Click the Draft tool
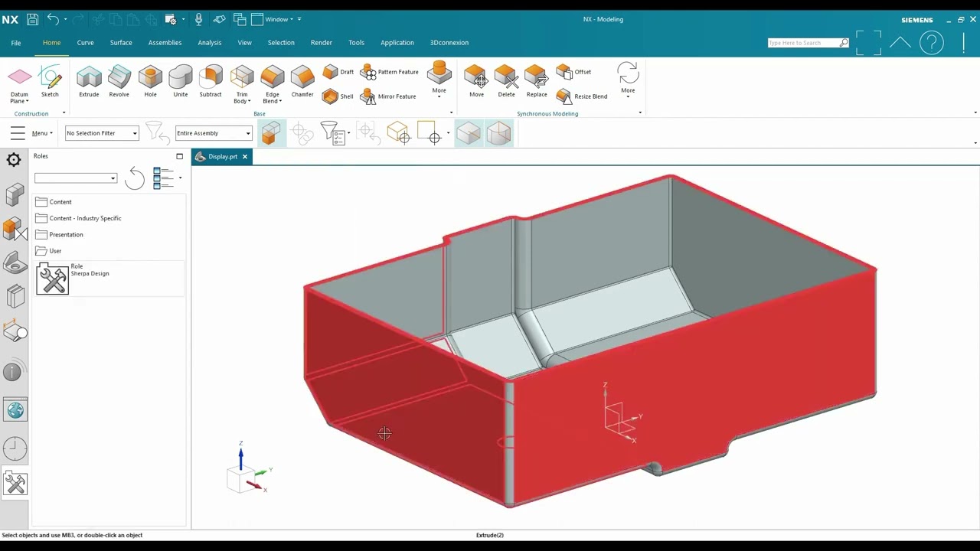This screenshot has height=551, width=980. coord(338,72)
